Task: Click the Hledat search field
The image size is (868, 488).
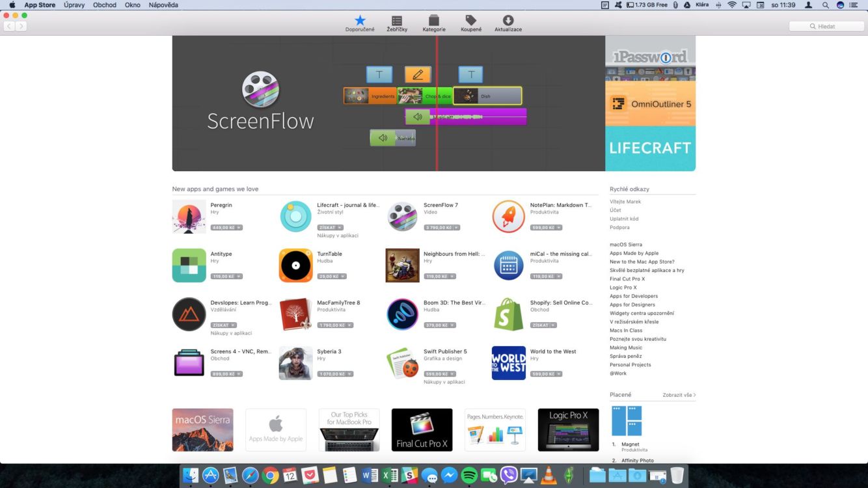Action: pos(826,26)
